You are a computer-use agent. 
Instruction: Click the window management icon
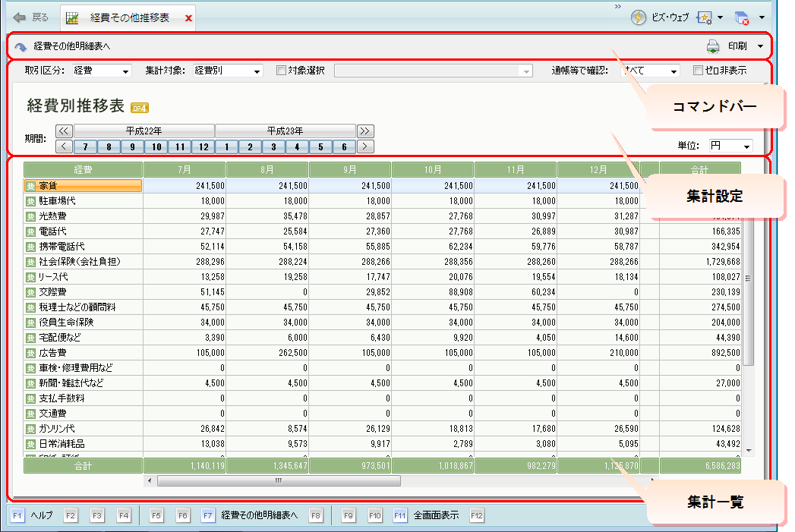[742, 17]
